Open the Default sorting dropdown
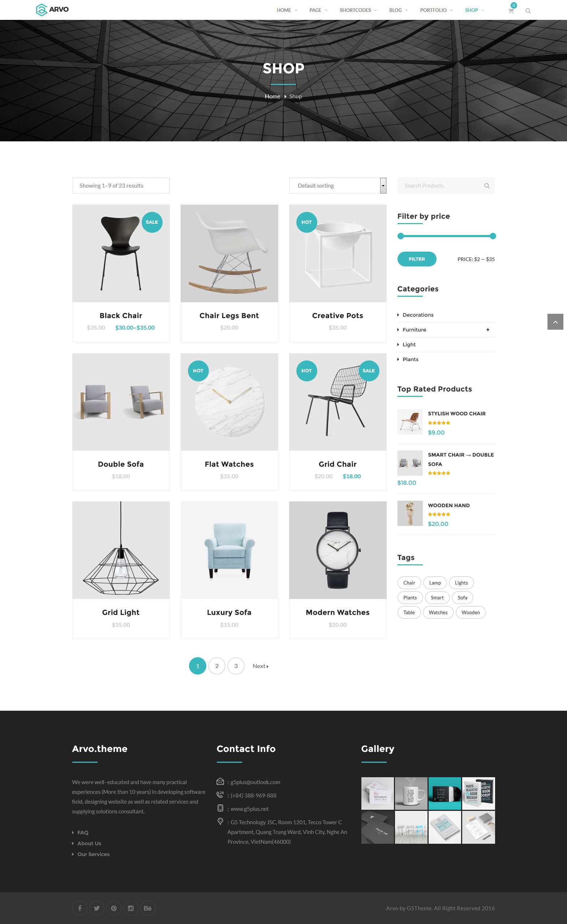Image resolution: width=567 pixels, height=924 pixels. pos(338,186)
